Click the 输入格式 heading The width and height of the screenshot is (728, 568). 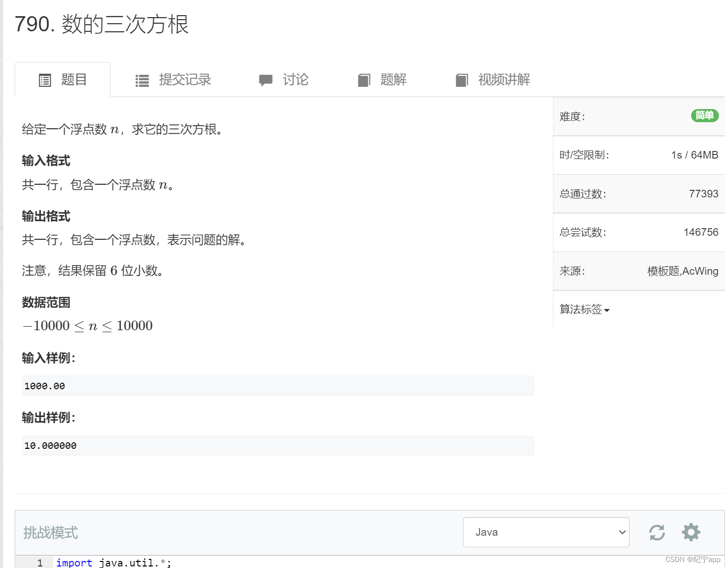(x=46, y=161)
